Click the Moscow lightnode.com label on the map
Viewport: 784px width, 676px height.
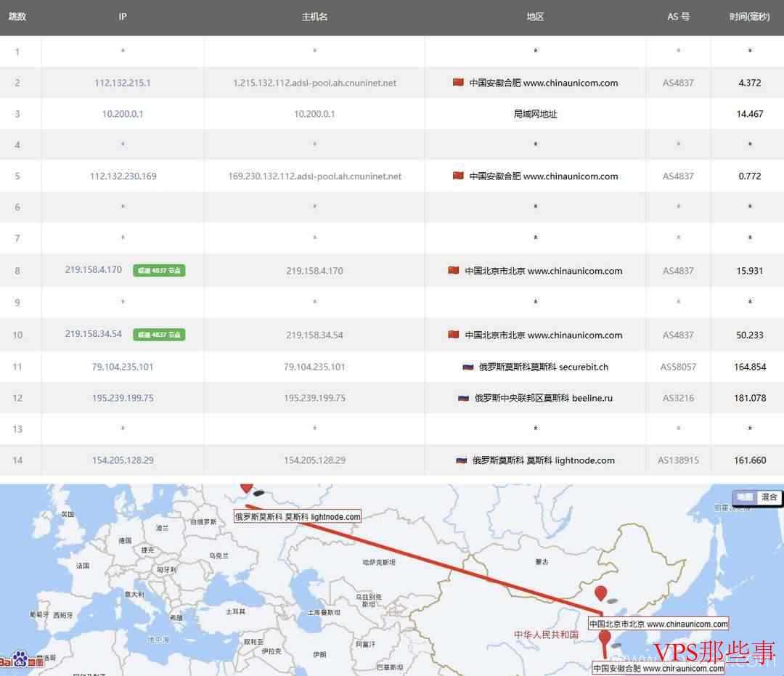(298, 517)
